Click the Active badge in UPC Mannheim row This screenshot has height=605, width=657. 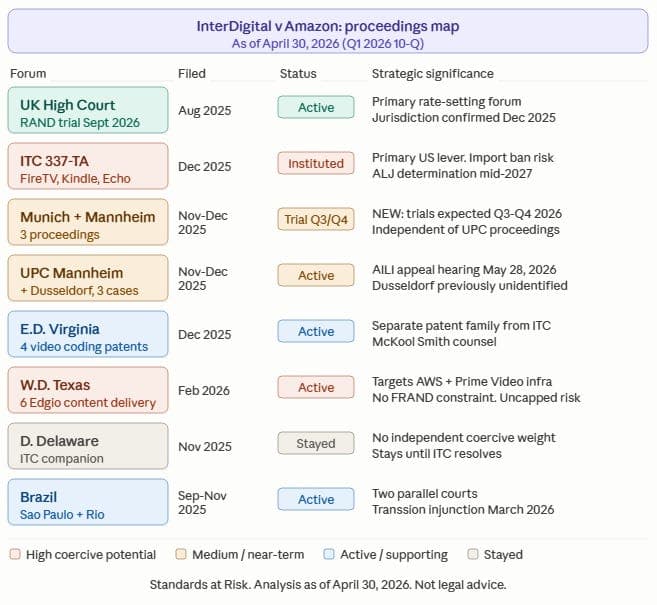tap(316, 275)
